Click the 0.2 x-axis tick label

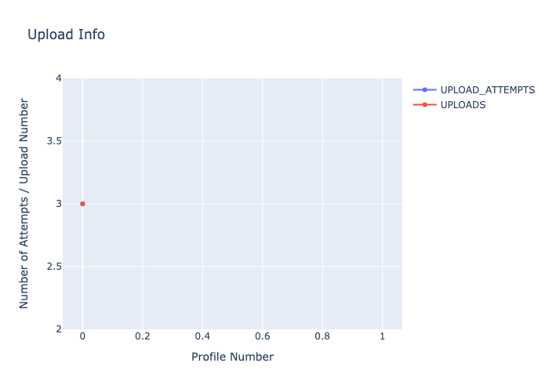pyautogui.click(x=142, y=336)
